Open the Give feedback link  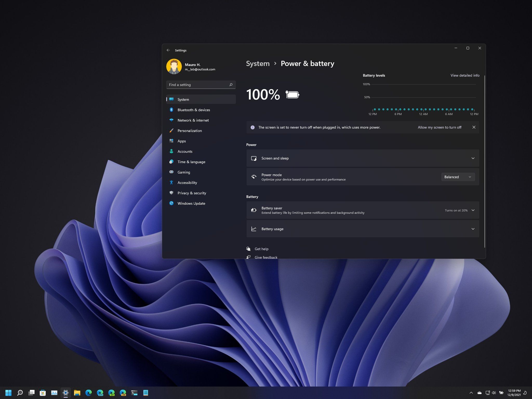coord(266,257)
